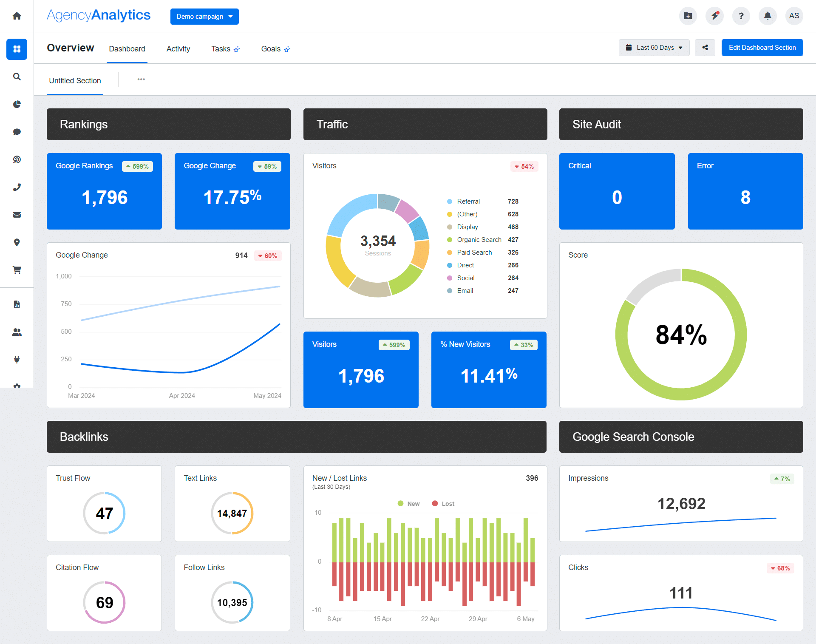The width and height of the screenshot is (816, 644).
Task: Select the pie chart analytics sidebar icon
Action: click(17, 104)
